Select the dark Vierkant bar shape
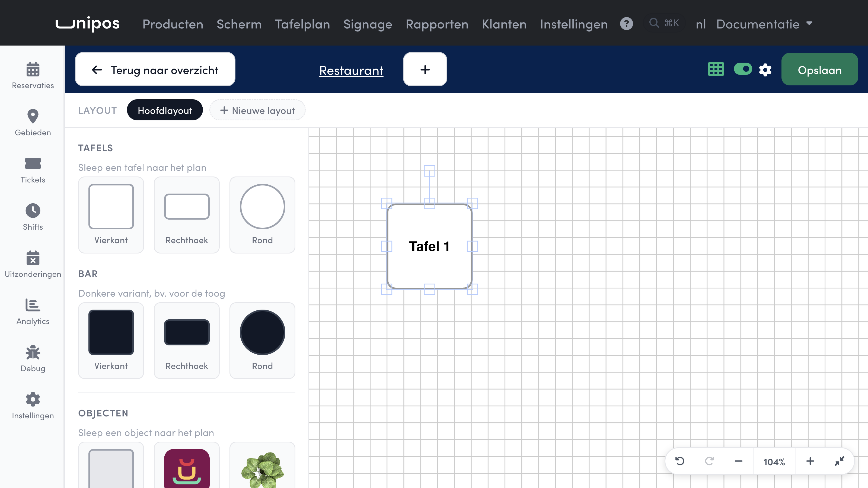The width and height of the screenshot is (868, 488). [x=111, y=341]
